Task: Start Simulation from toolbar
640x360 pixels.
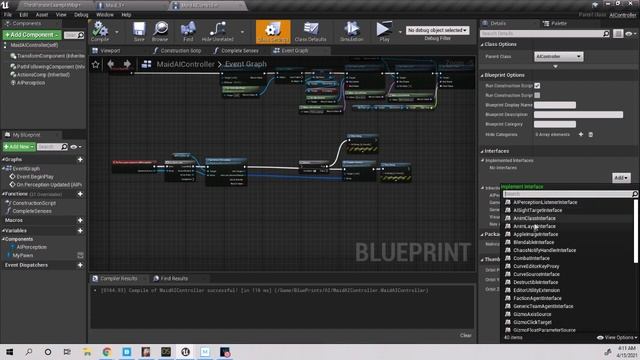Action: (x=351, y=31)
